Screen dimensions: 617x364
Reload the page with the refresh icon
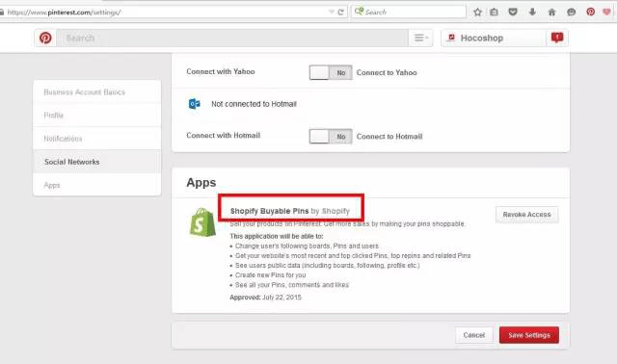click(x=340, y=13)
